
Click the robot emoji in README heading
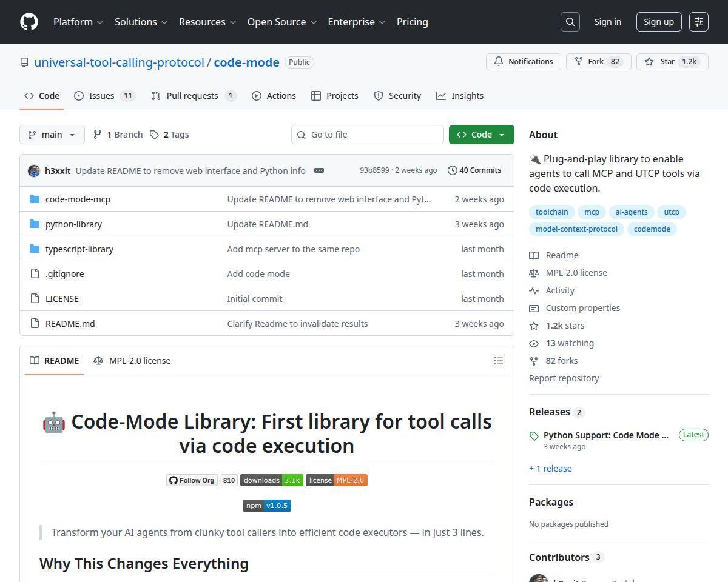53,422
